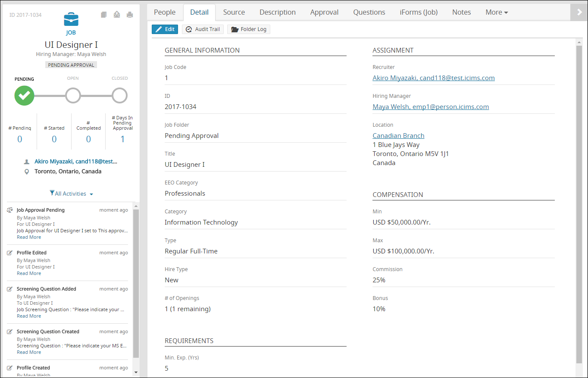Click the Open stage circle in the workflow
Viewport: 588px width, 378px height.
pos(73,95)
